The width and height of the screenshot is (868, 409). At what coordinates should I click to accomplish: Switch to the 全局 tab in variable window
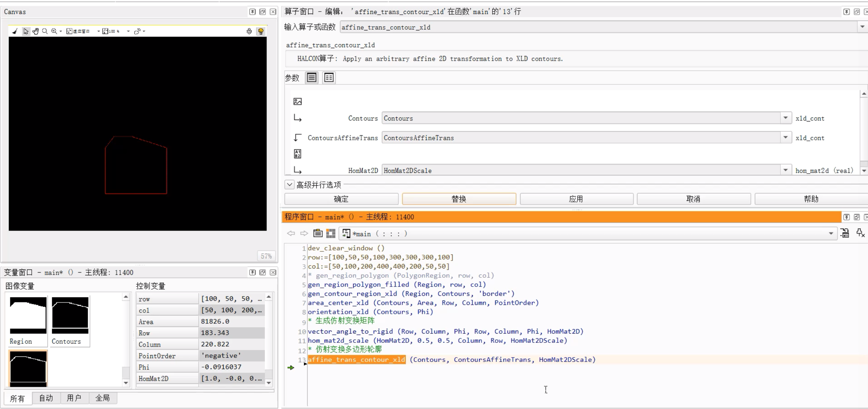click(x=103, y=398)
